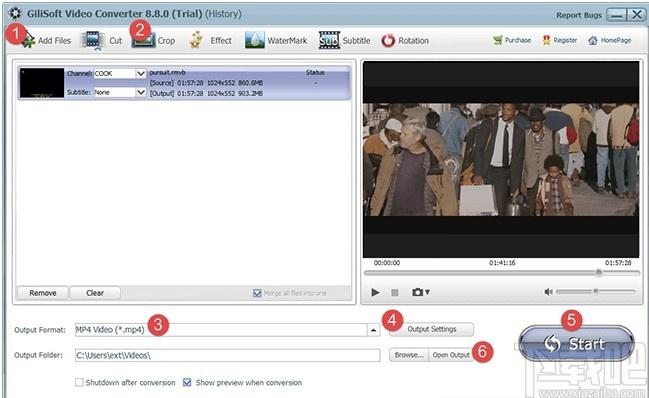Open the Crop tool

tap(154, 41)
